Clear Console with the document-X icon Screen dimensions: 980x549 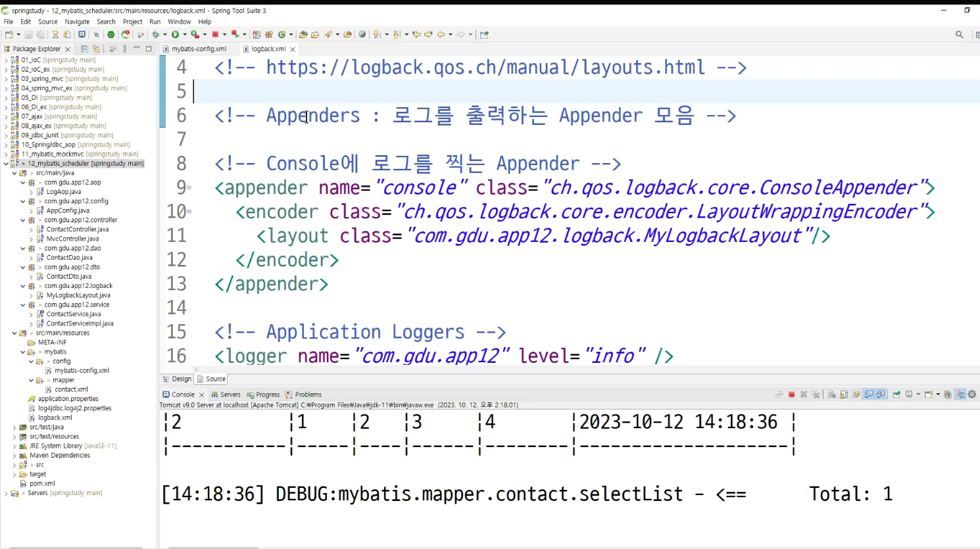pos(831,394)
